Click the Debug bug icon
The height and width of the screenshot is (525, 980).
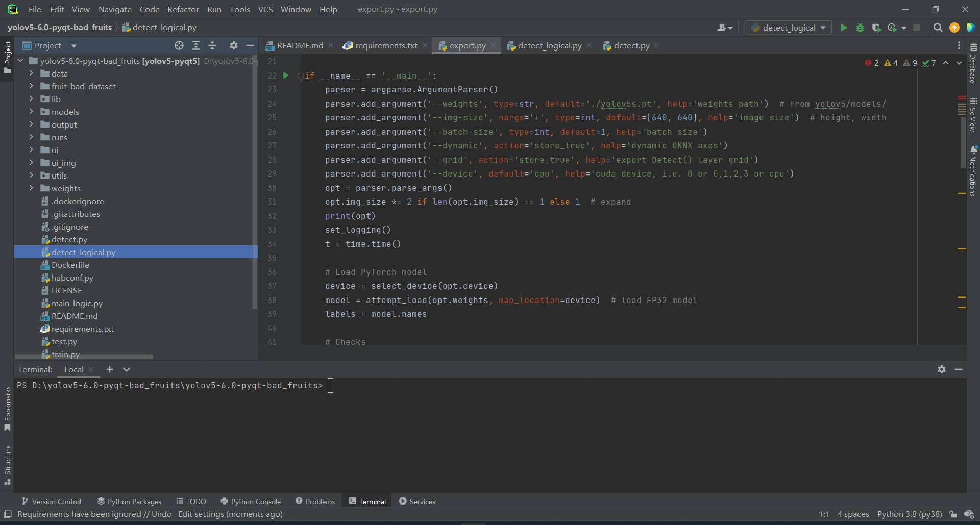click(860, 28)
